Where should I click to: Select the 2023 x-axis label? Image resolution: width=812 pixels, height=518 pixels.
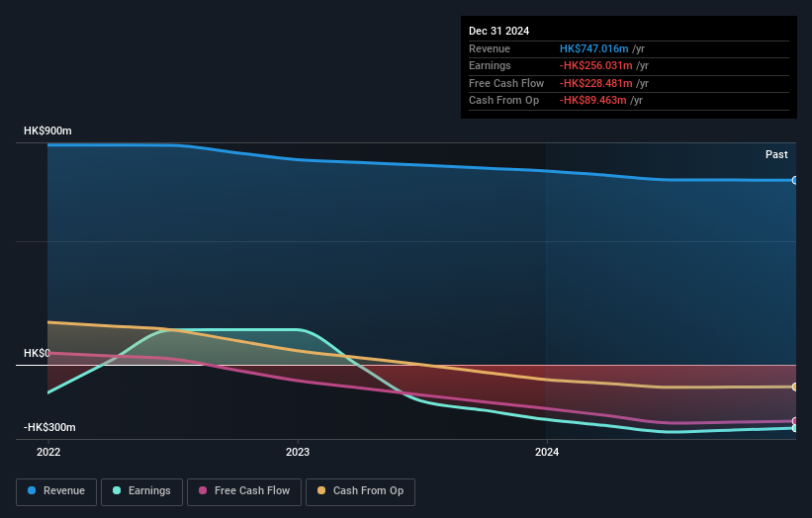(298, 452)
